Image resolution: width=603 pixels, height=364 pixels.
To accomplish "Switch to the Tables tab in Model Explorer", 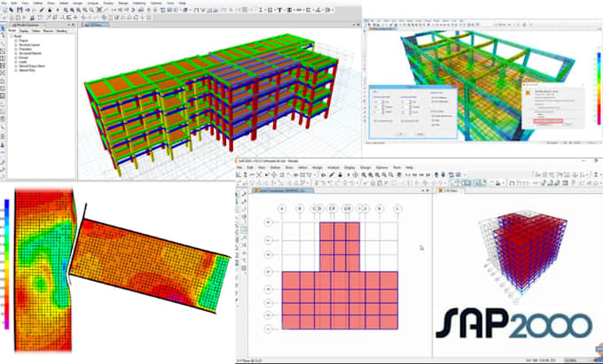I will coord(36,31).
